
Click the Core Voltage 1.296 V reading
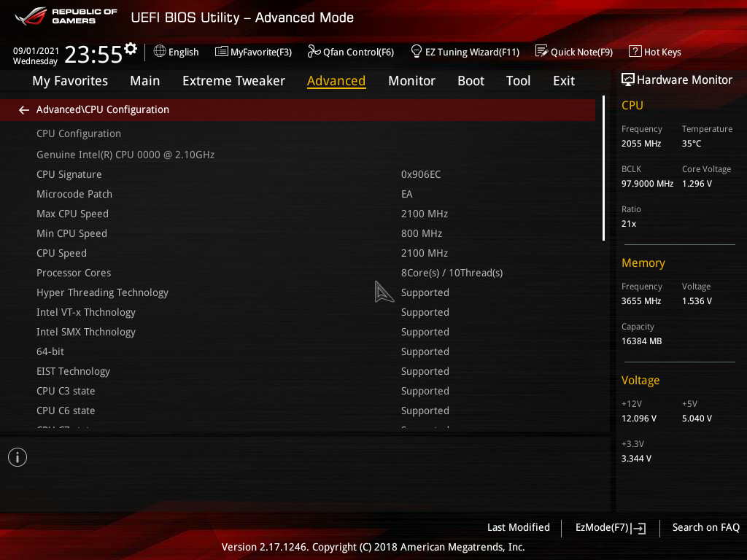(697, 183)
